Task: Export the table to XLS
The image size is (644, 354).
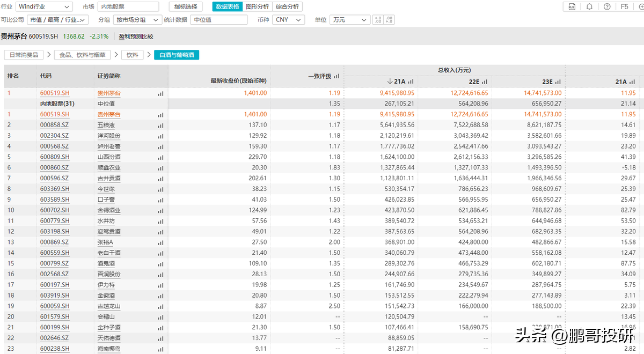Action: point(572,6)
